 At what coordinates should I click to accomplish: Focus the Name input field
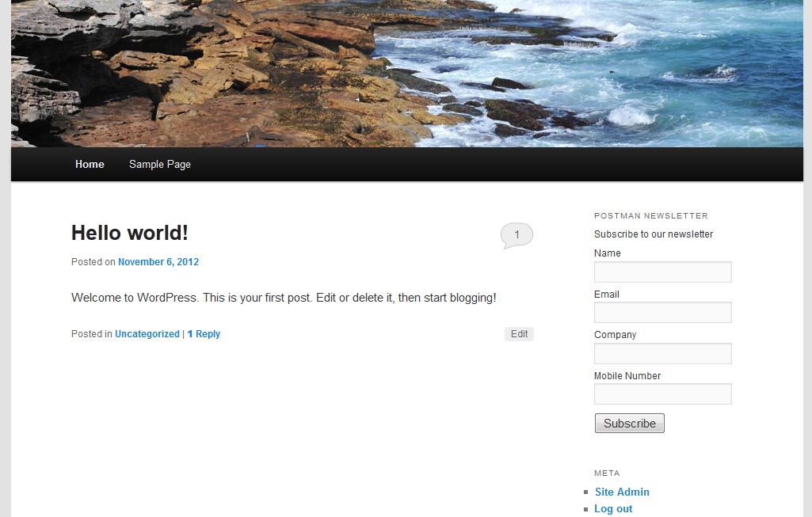[663, 272]
